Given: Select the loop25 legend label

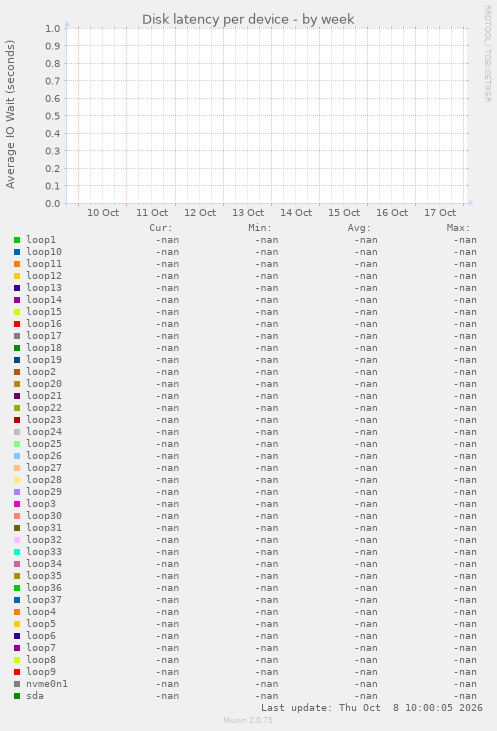Looking at the screenshot, I should pos(44,444).
